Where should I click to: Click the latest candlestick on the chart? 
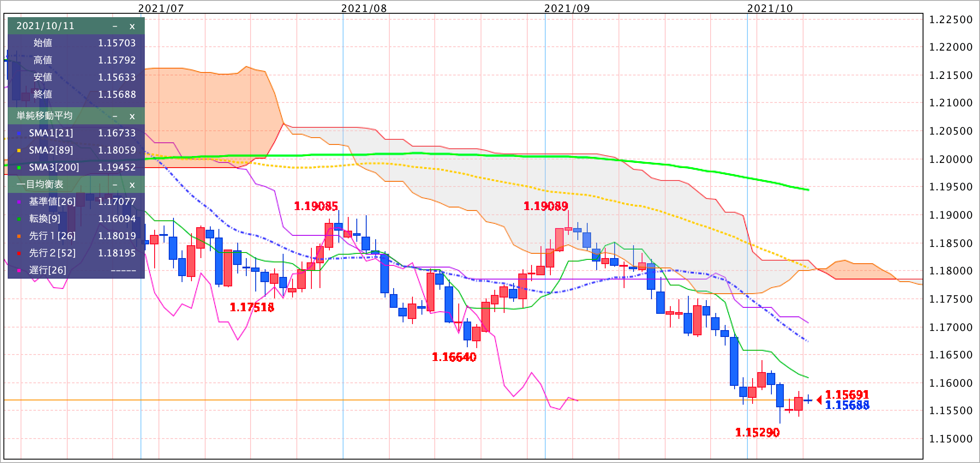pyautogui.click(x=808, y=400)
